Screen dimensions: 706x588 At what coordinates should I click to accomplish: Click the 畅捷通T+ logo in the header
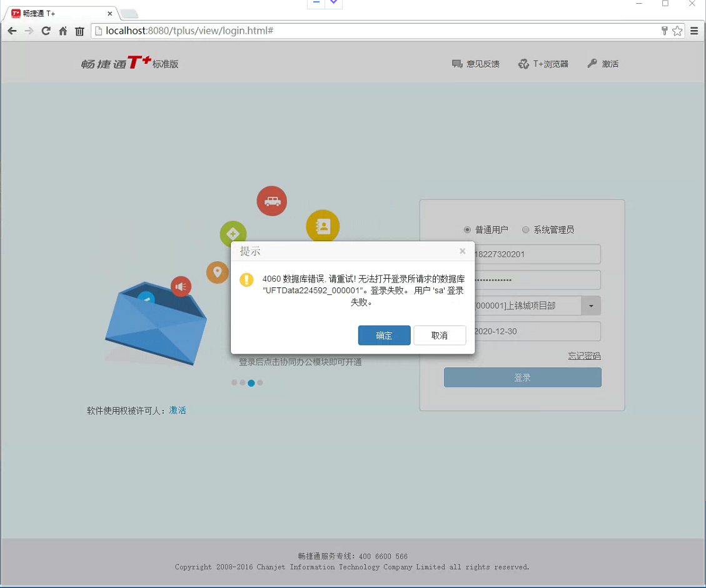pyautogui.click(x=129, y=63)
